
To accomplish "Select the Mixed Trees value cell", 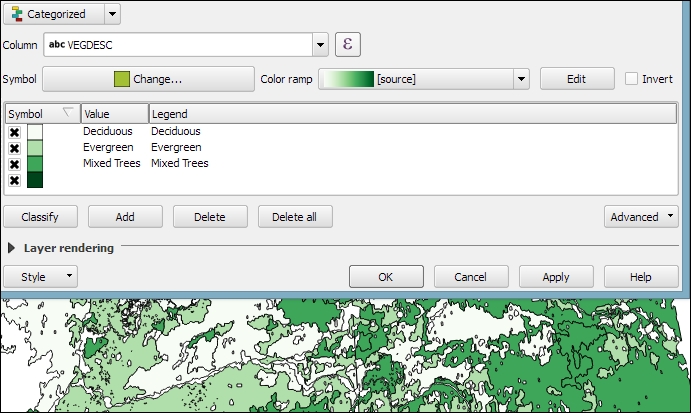I will (x=111, y=163).
